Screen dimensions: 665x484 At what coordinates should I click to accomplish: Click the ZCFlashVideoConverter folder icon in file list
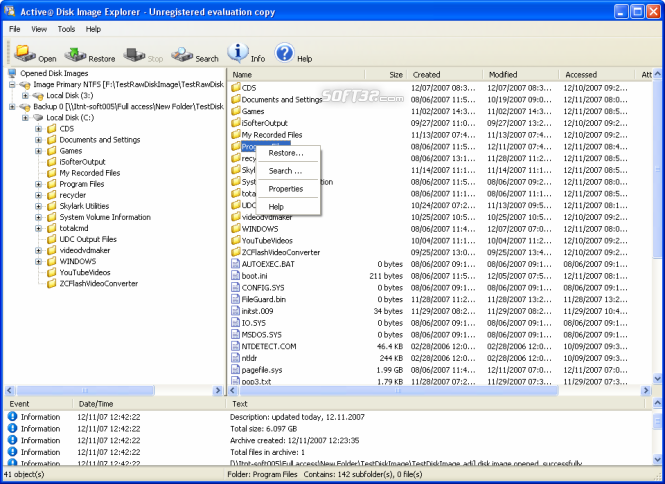236,252
